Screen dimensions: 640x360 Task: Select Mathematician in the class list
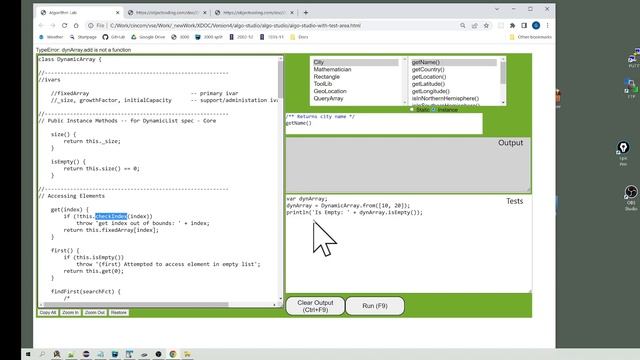tap(355, 69)
